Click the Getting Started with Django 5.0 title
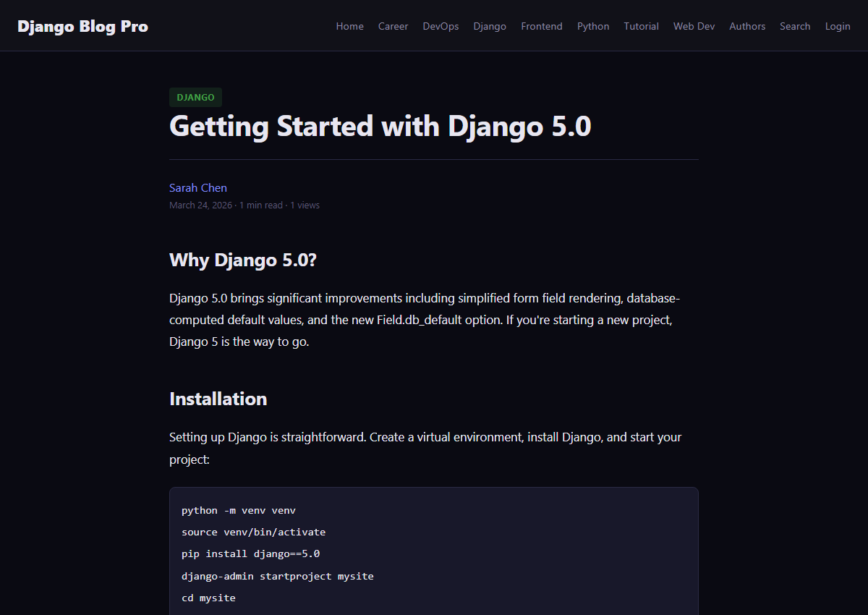 click(380, 127)
